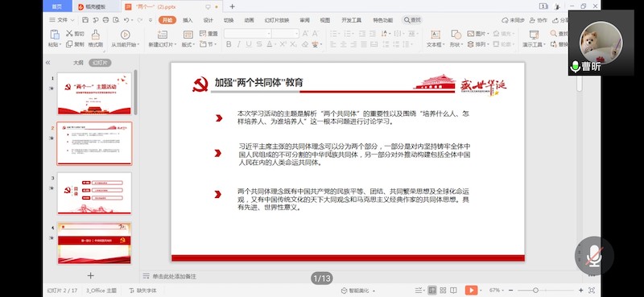644x297 pixels.
Task: Toggle Italic formatting
Action: (238, 44)
